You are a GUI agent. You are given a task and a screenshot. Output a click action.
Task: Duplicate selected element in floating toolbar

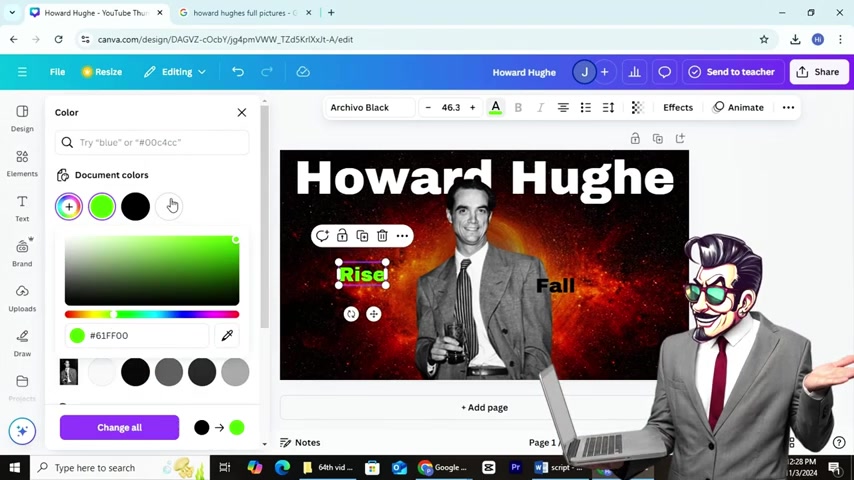click(362, 235)
